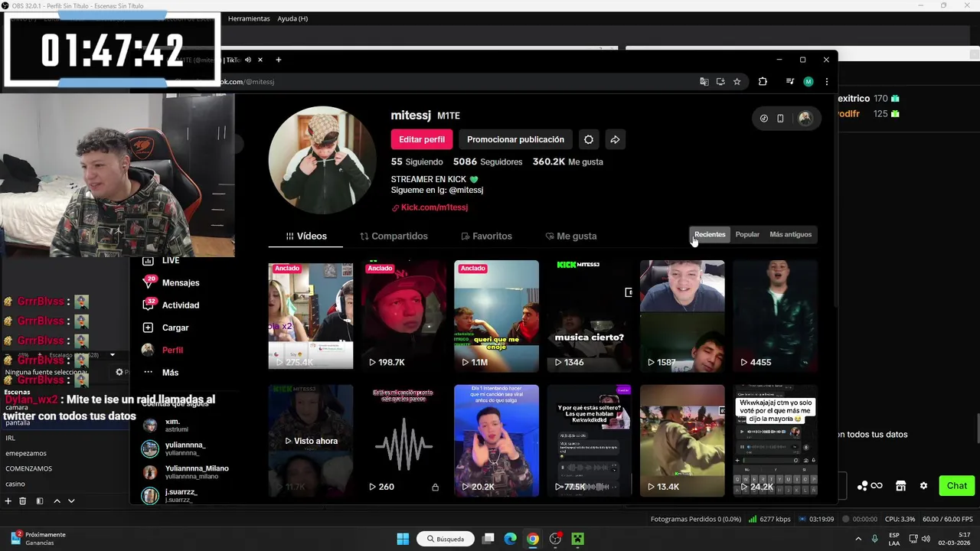The image size is (980, 551).
Task: Switch to Vídeos tab
Action: click(x=305, y=236)
